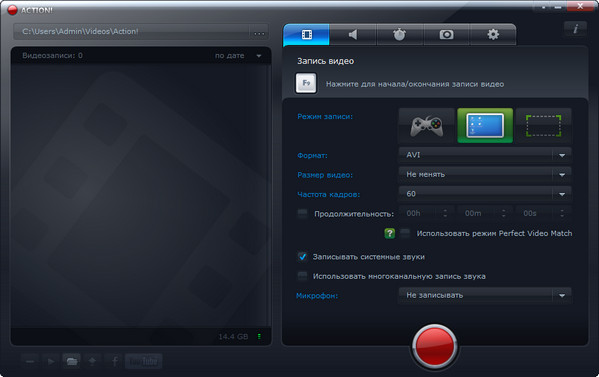This screenshot has width=599, height=377.
Task: Select the desktop screen recording mode
Action: 485,126
